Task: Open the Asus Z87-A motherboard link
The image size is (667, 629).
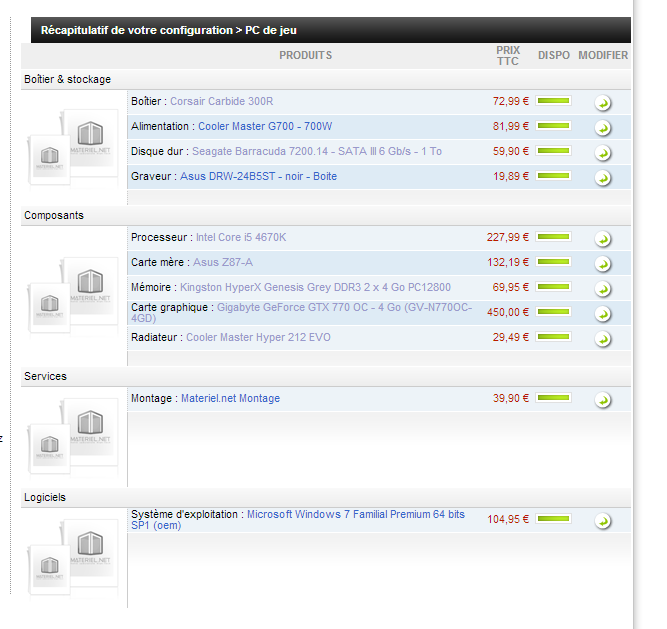Action: point(223,262)
